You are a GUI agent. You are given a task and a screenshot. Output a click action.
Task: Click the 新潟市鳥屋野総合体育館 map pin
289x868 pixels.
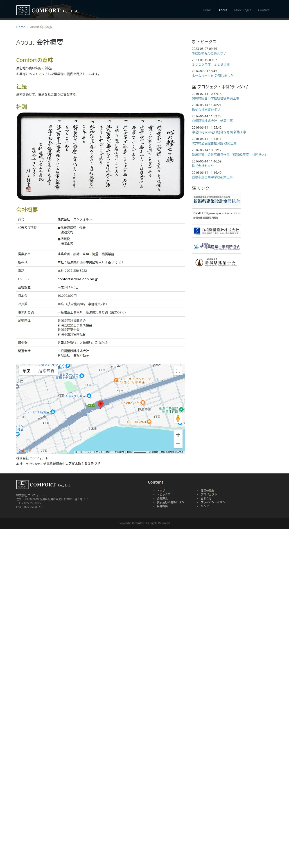click(181, 409)
